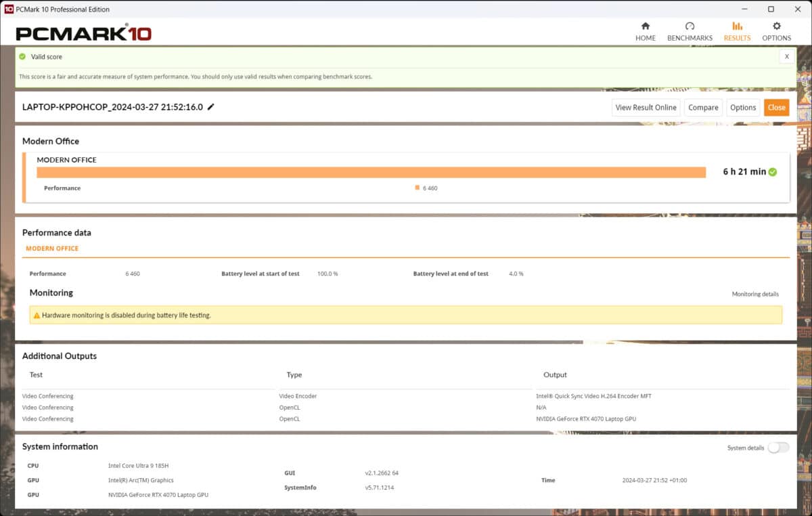Click the orange Performance legend square
The image size is (812, 516).
418,188
